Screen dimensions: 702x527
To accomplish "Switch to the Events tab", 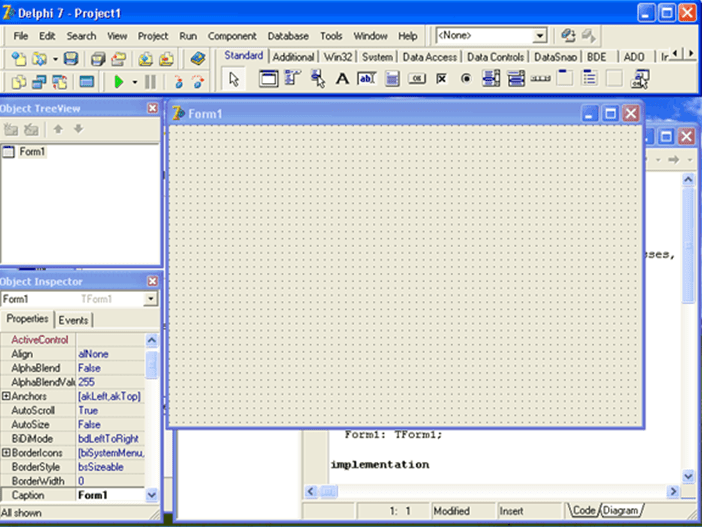I will coord(73,320).
